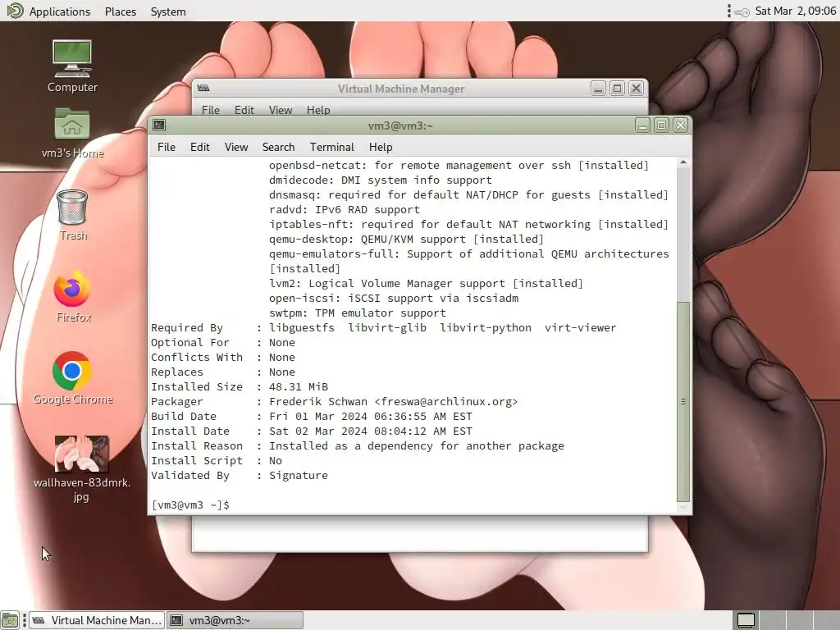Screen dimensions: 840x630
Task: Open the terminal View menu
Action: (236, 147)
